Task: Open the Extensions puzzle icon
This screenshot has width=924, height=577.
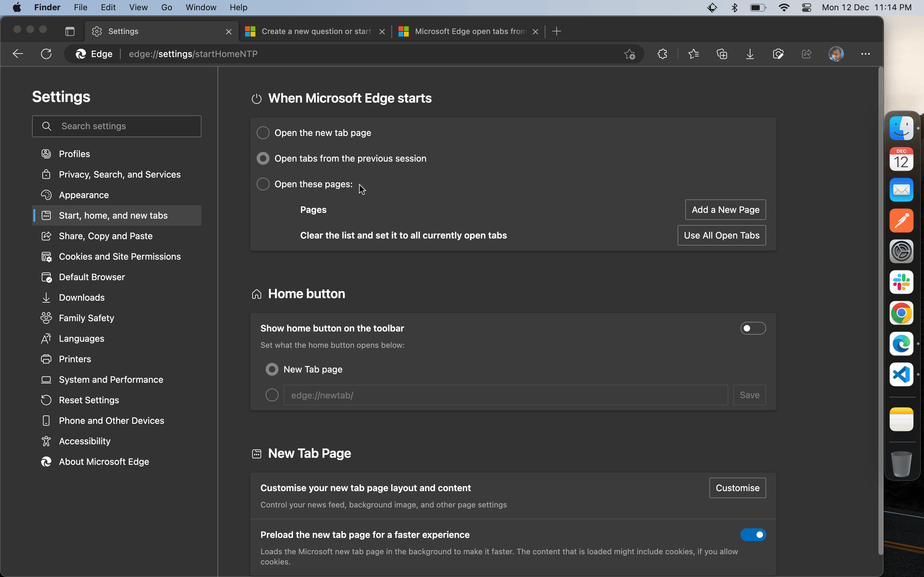Action: [x=663, y=54]
